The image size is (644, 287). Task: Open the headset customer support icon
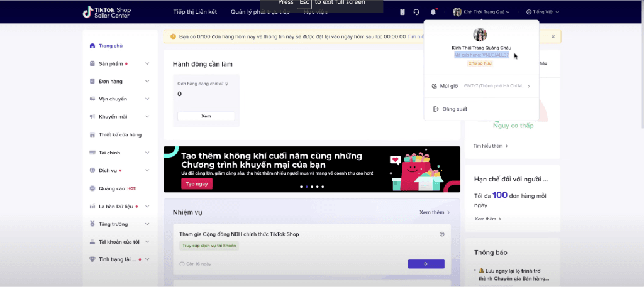click(416, 12)
